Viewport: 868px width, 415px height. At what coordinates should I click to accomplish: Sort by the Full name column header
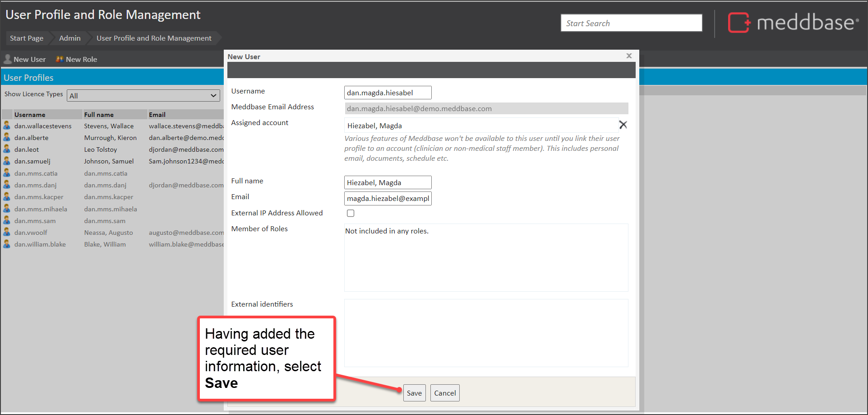tap(99, 115)
